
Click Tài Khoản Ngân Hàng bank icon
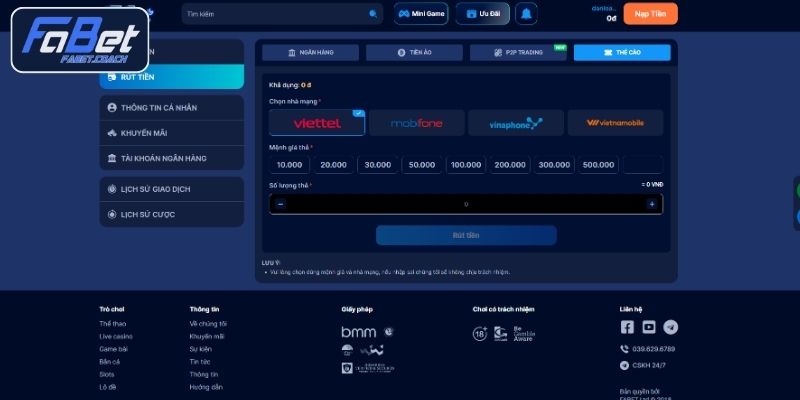pos(112,158)
